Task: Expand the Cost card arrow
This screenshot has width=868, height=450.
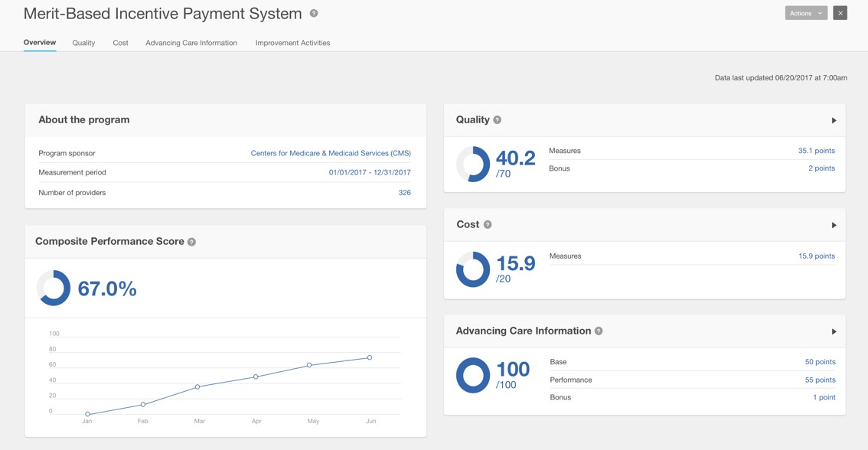Action: (x=834, y=225)
